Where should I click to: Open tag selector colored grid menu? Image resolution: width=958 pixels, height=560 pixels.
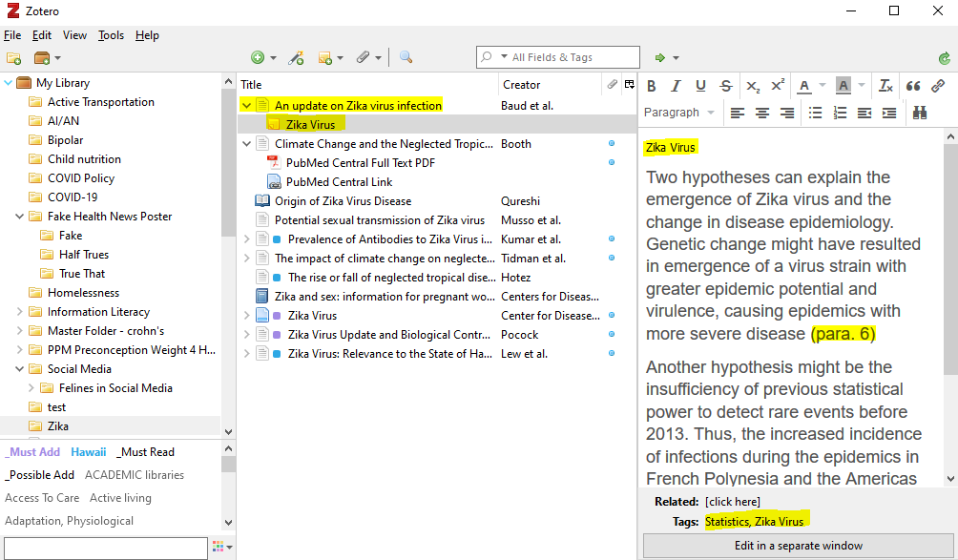tap(221, 548)
